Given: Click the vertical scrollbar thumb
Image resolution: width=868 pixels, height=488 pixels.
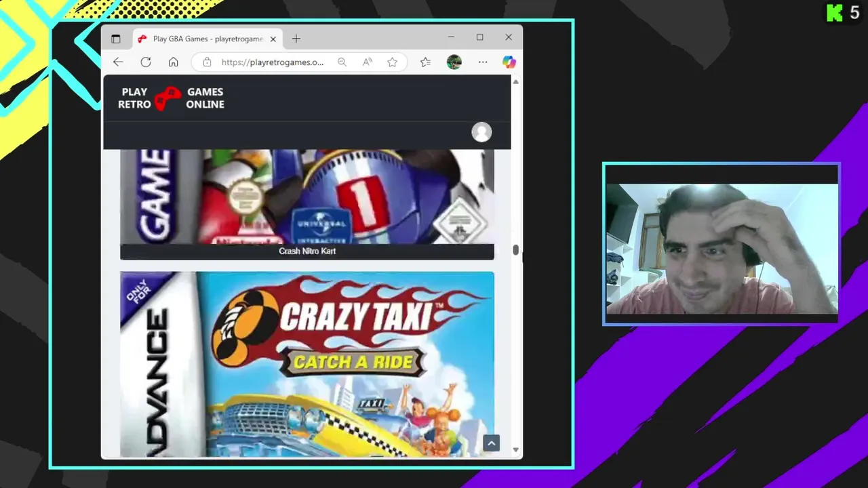Looking at the screenshot, I should pos(515,250).
